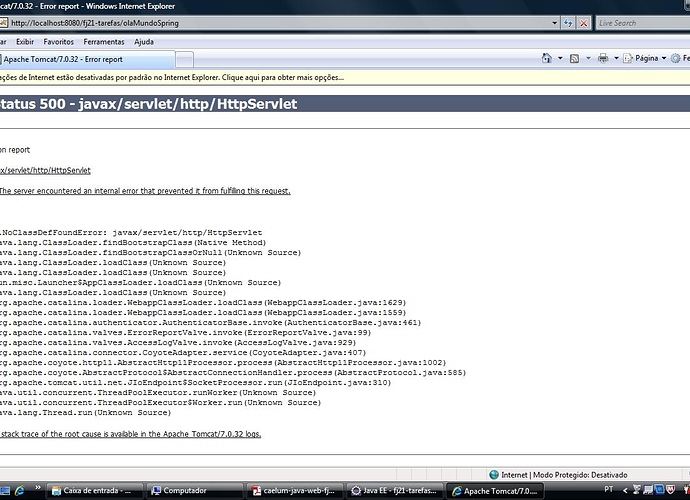Click the NoClassDefFoundError line in stack trace
The image size is (690, 500).
point(131,232)
